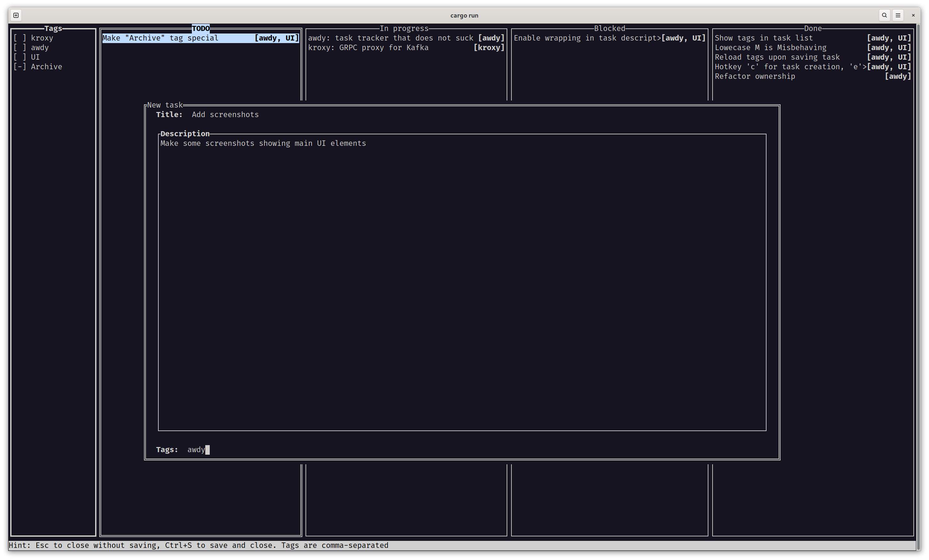Select 'Refactor ownership' task
Viewport: 929px width, 560px height.
pos(813,77)
